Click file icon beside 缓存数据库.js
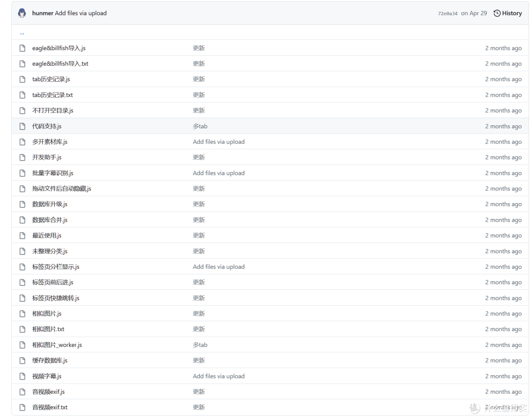This screenshot has width=532, height=419. tap(22, 361)
